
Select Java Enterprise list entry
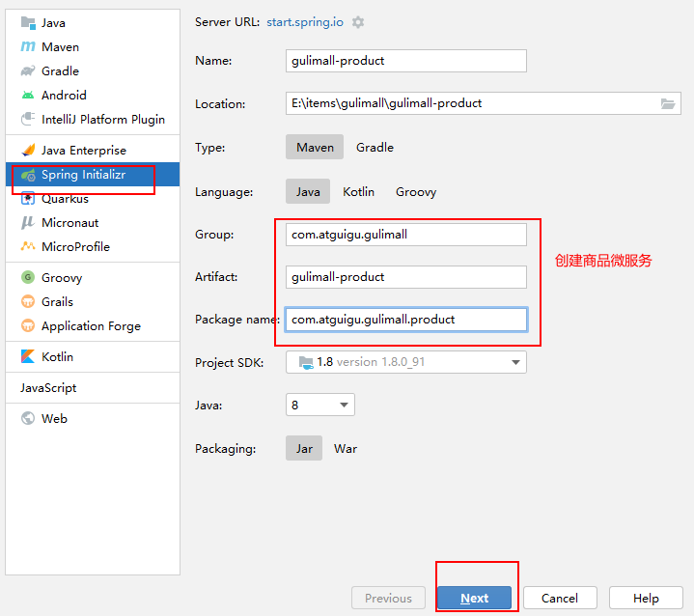point(93,150)
